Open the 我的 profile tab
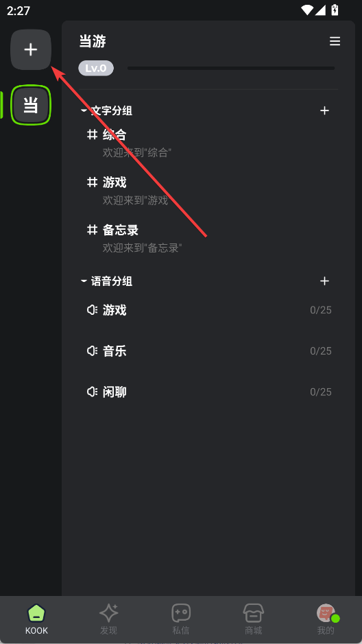This screenshot has height=644, width=362. click(x=326, y=619)
